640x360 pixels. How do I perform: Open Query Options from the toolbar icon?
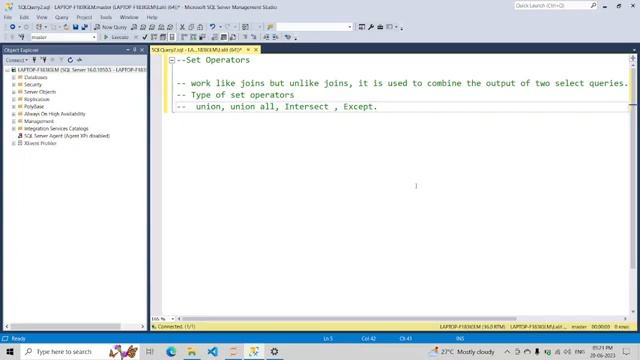pos(163,37)
